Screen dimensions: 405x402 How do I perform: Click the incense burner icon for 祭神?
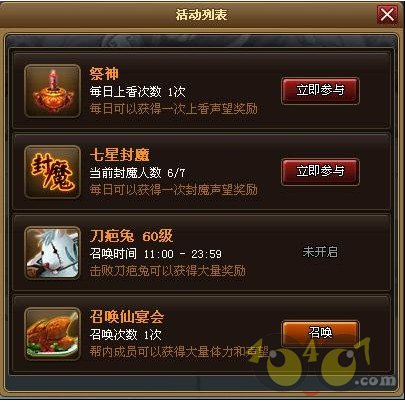[52, 91]
